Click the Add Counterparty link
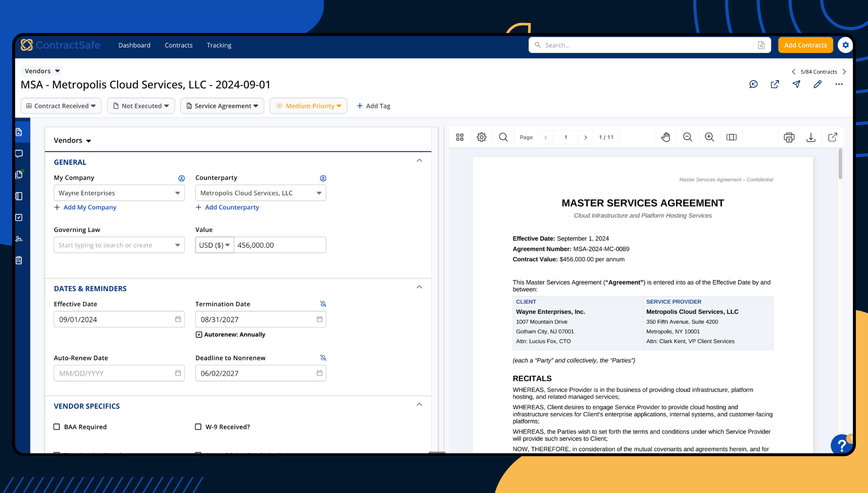 [227, 207]
